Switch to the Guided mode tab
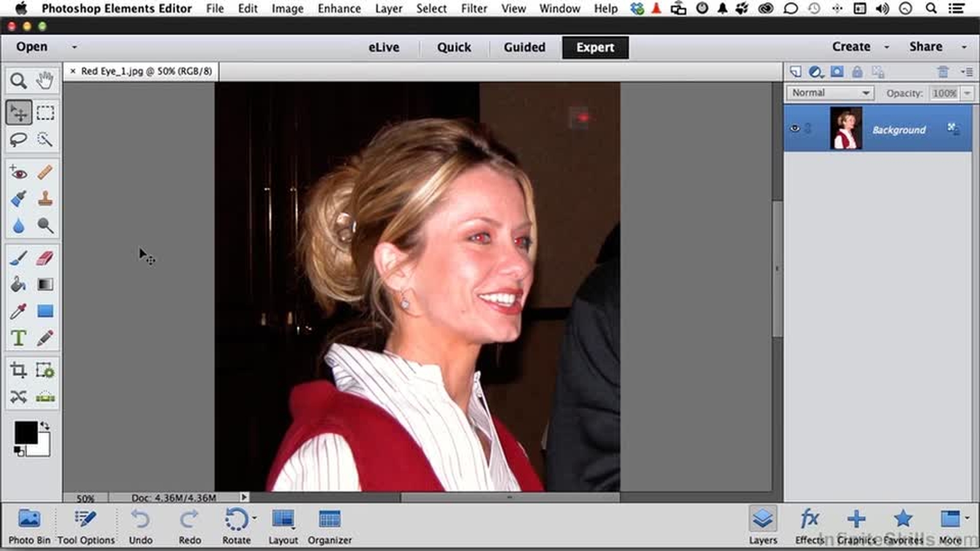Image resolution: width=980 pixels, height=551 pixels. point(524,47)
